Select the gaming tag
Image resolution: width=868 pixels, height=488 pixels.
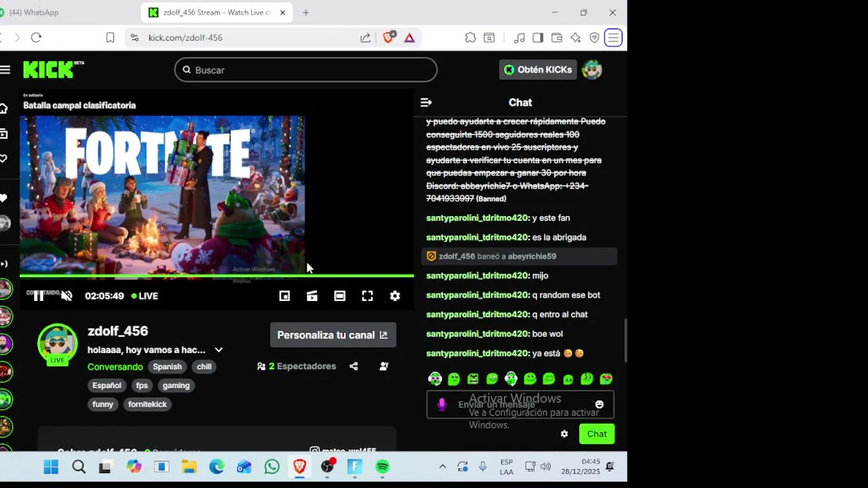tap(176, 386)
